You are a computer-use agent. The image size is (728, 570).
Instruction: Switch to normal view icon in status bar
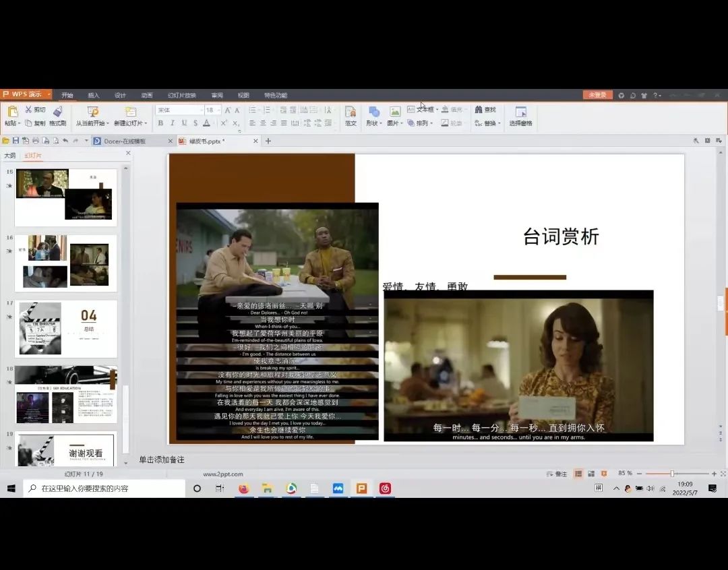[578, 474]
